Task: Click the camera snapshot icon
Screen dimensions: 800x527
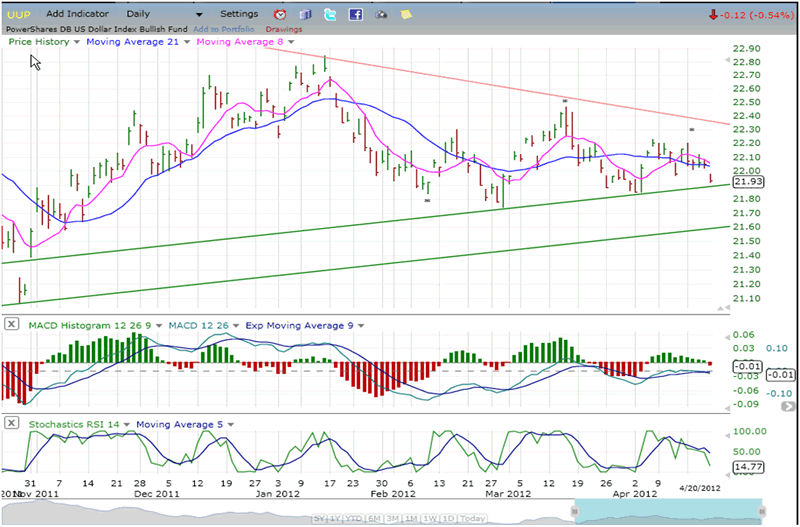Action: point(380,15)
